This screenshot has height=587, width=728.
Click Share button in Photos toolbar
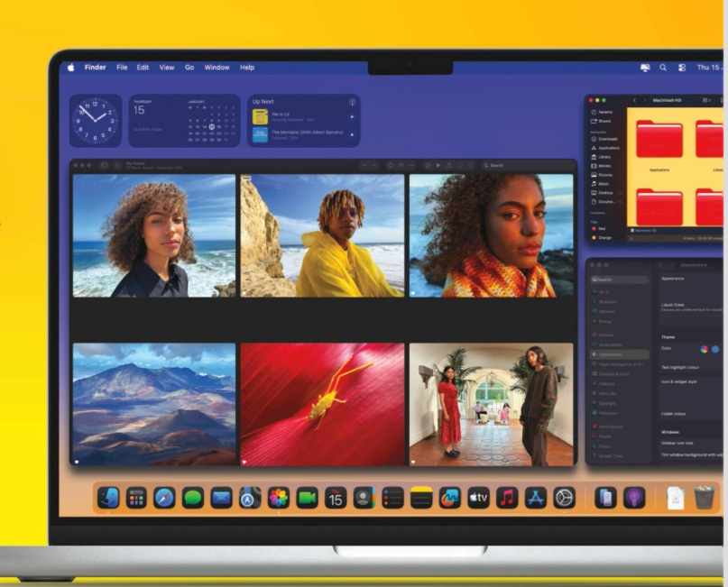click(x=449, y=165)
